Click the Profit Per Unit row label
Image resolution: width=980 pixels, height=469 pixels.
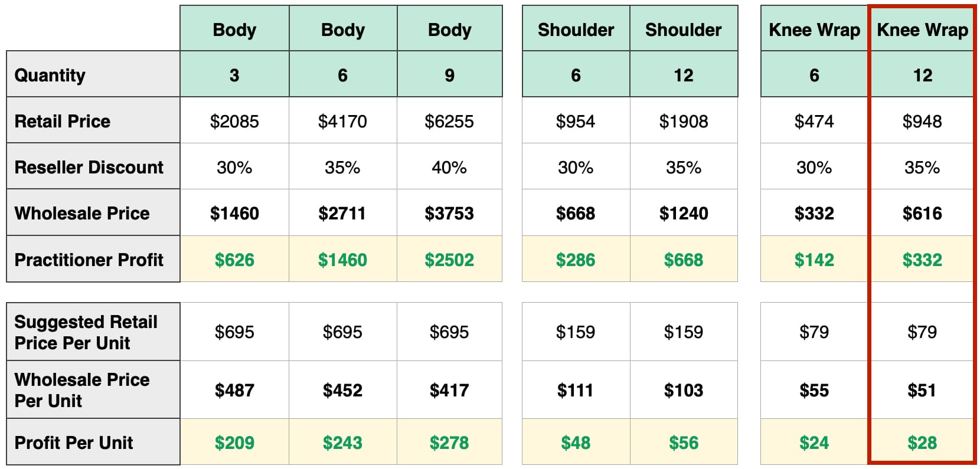click(93, 442)
